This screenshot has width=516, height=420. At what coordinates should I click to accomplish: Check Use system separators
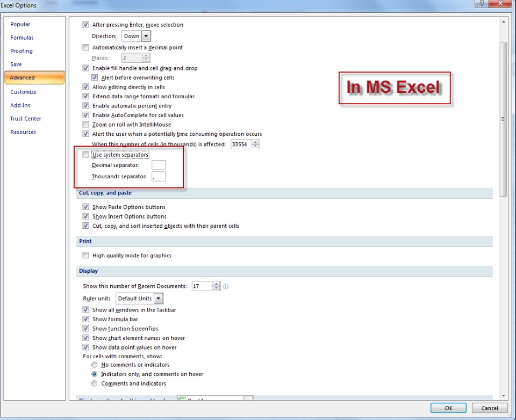coord(85,154)
